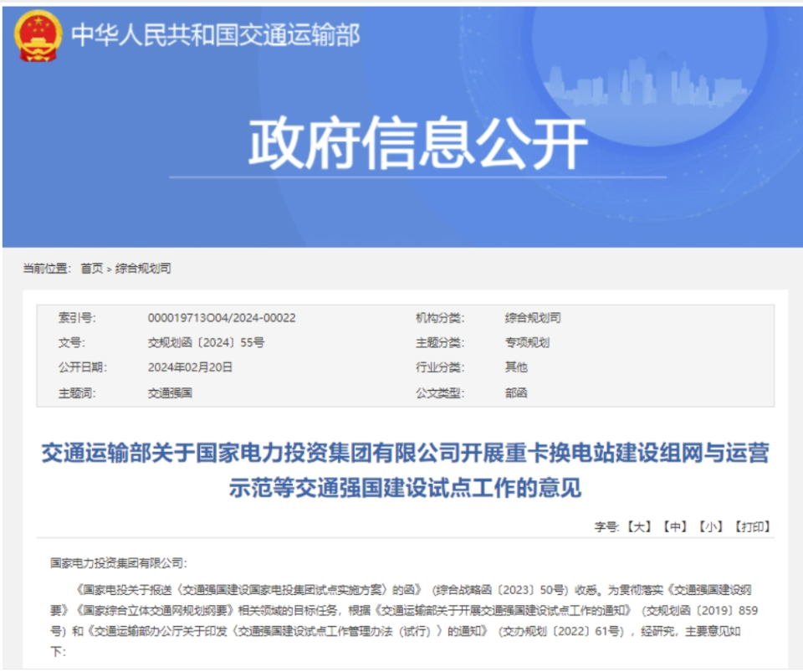Click the 字号 label

tap(606, 526)
